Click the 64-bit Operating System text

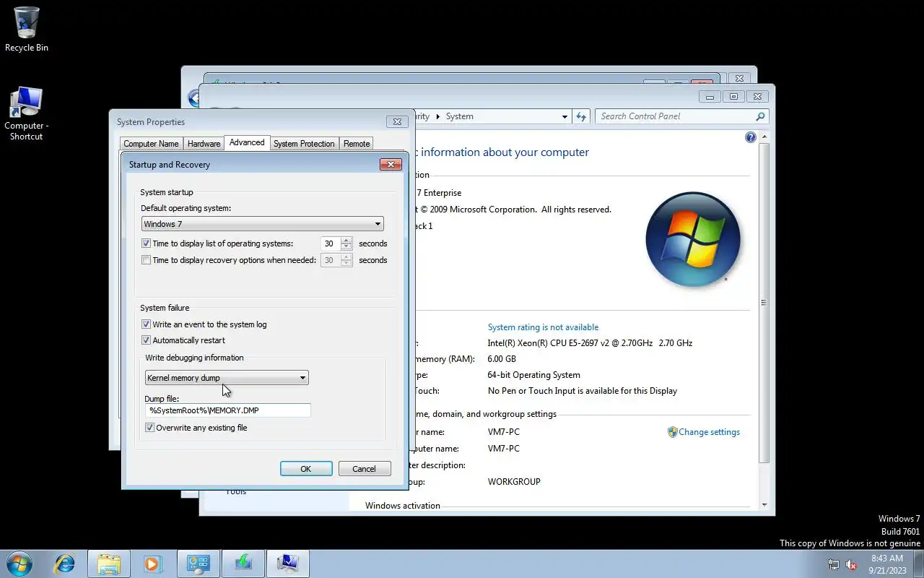[534, 375]
